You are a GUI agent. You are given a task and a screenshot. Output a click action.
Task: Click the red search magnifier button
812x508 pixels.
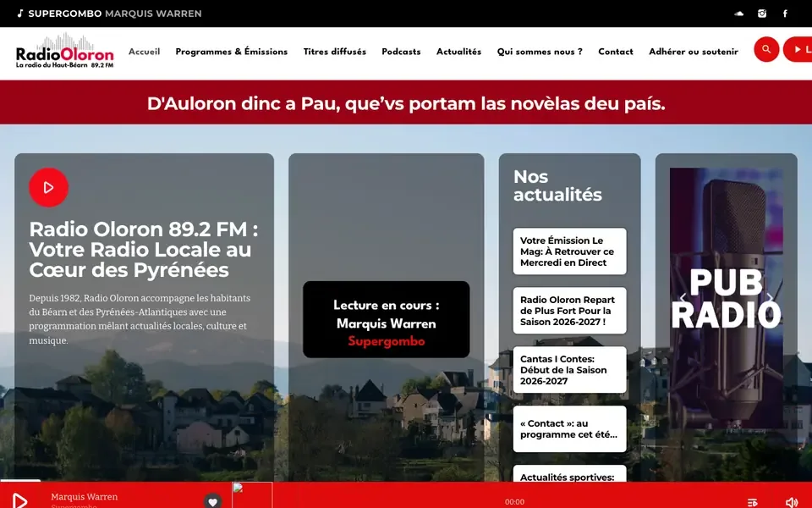pos(766,49)
